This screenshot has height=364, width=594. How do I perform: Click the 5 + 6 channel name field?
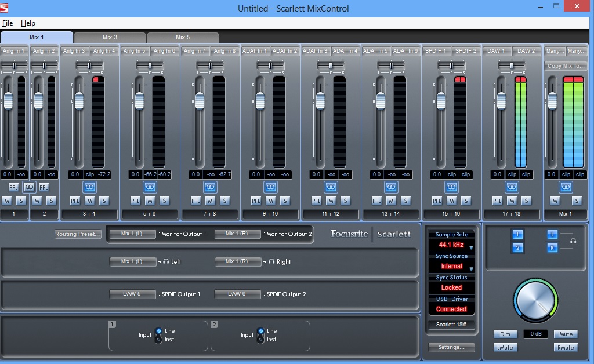pyautogui.click(x=149, y=214)
